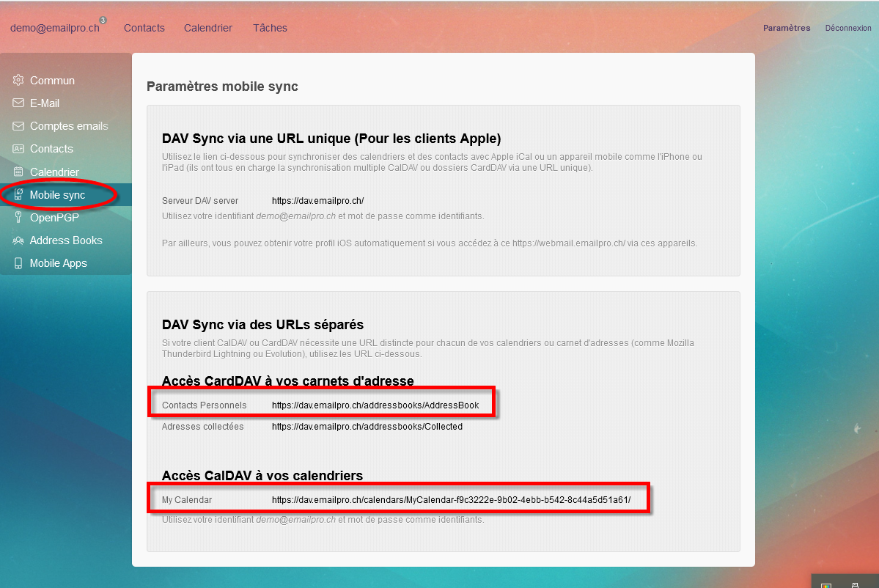This screenshot has height=588, width=879.
Task: Click the unread count badge 3
Action: point(103,21)
